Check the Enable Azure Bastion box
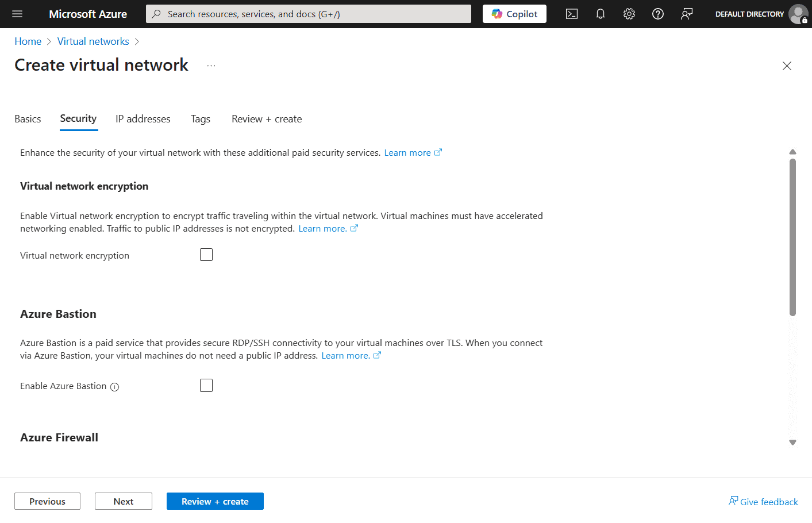This screenshot has width=812, height=523. pos(206,385)
